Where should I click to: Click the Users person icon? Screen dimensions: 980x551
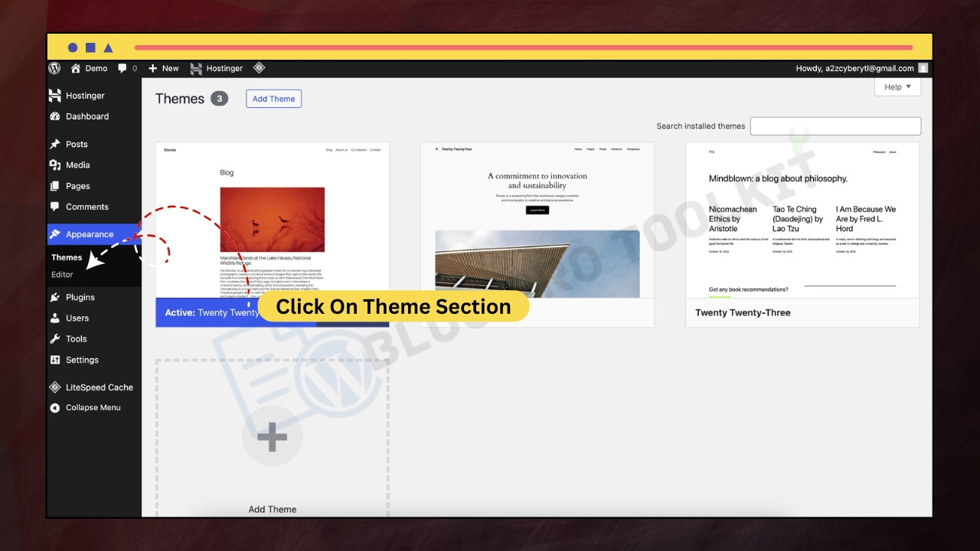(54, 318)
